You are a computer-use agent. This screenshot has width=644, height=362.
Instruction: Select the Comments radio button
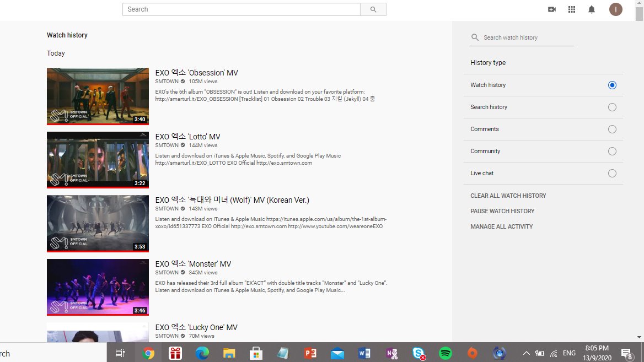coord(612,129)
